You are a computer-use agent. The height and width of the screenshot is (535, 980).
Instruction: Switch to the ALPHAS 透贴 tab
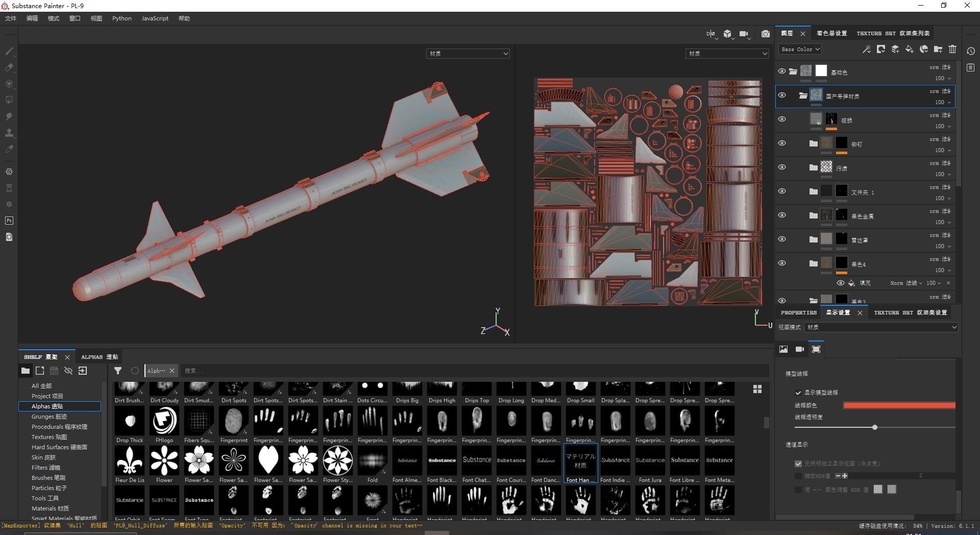click(x=100, y=357)
